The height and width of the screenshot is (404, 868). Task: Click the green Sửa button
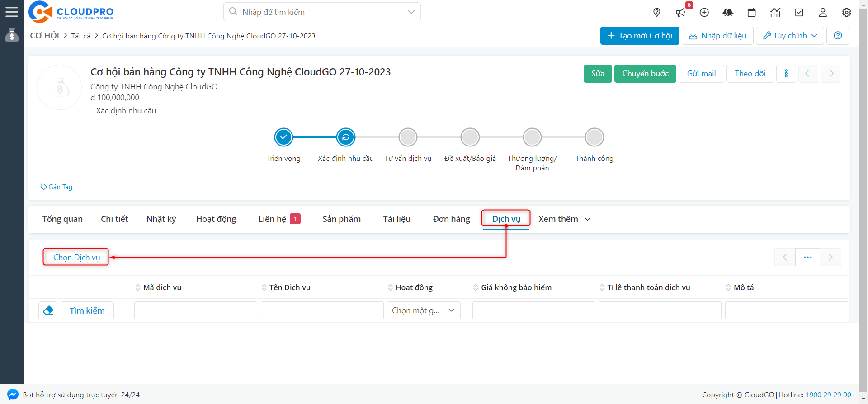[x=598, y=74]
